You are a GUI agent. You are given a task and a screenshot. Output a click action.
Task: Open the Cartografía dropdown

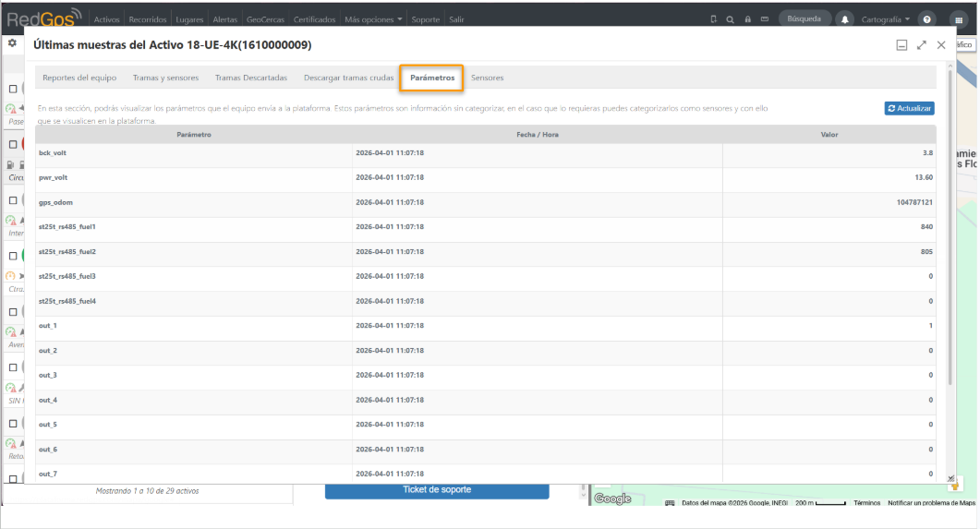click(885, 19)
